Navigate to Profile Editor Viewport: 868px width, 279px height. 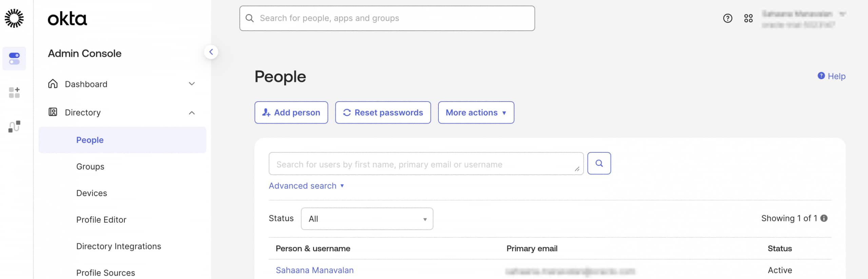[x=101, y=219]
